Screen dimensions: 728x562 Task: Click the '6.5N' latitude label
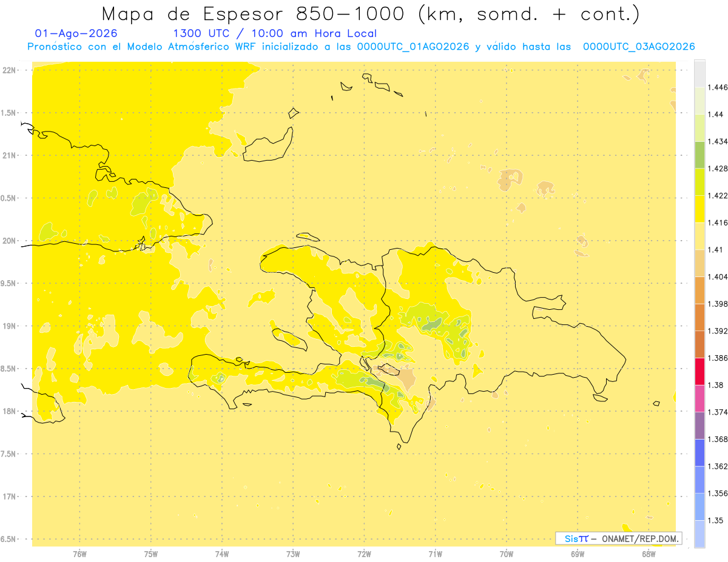click(x=9, y=539)
